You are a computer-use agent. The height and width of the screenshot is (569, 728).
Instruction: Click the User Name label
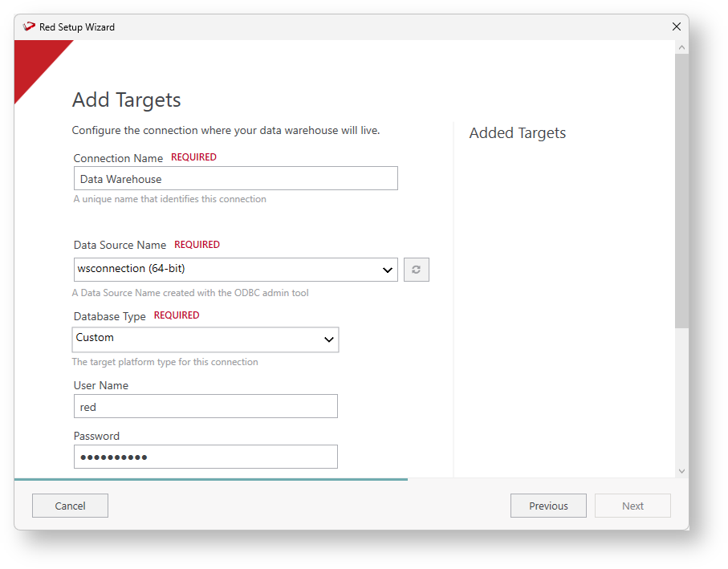point(101,385)
